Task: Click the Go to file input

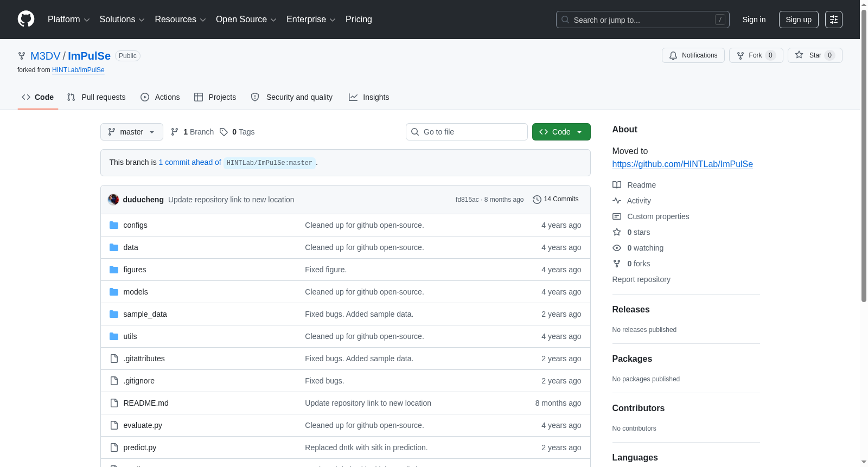Action: (x=467, y=132)
